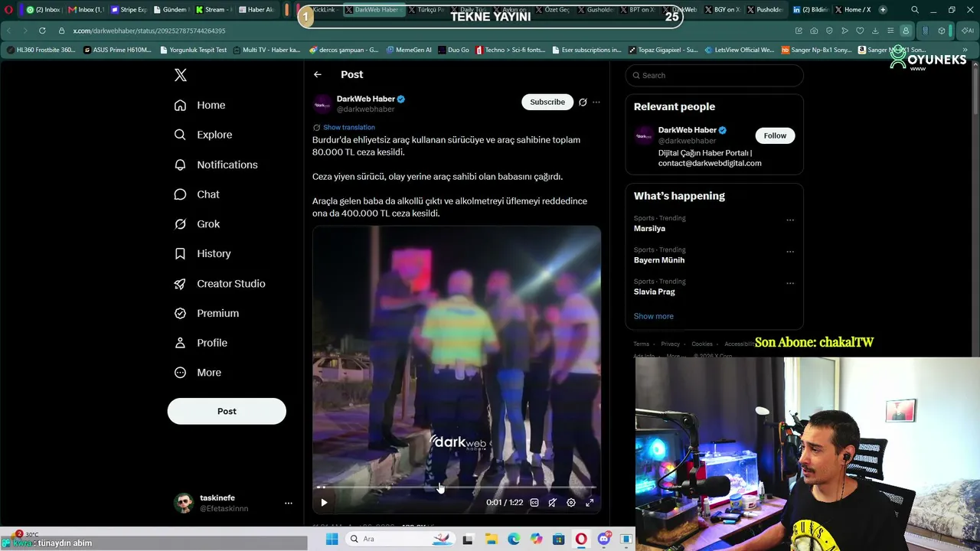The image size is (980, 551).
Task: Open the Marsilya trending topic
Action: click(x=649, y=229)
